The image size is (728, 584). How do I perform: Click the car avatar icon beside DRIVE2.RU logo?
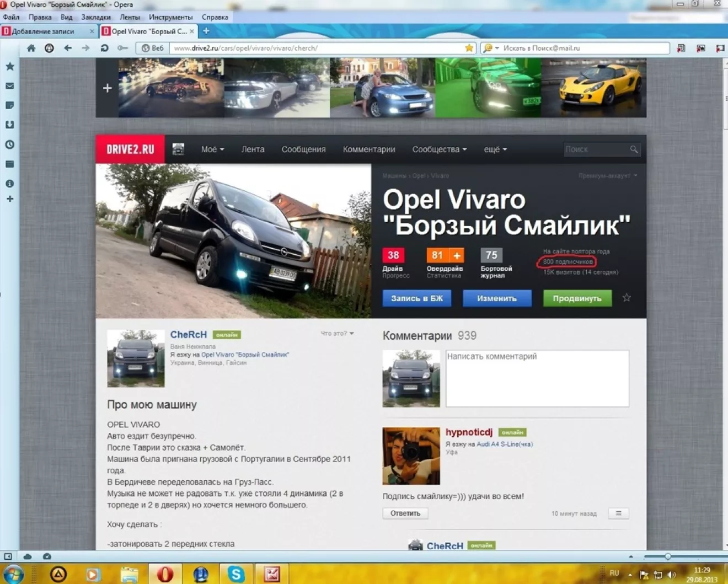point(178,149)
